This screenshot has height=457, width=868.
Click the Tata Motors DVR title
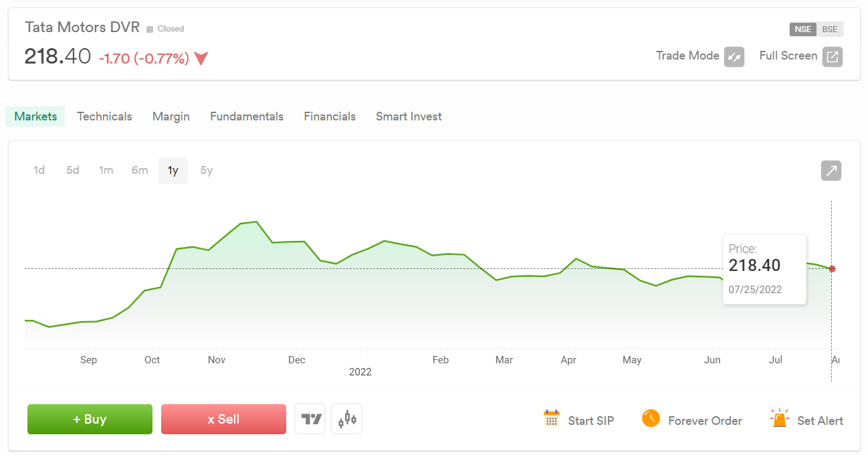82,27
